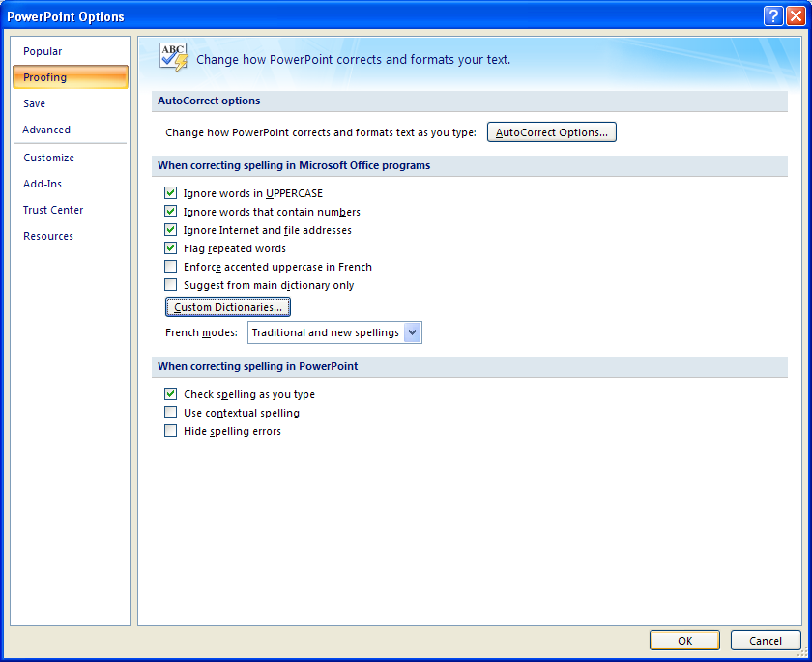Enable Use contextual spelling
Screen dimensions: 812x662
tap(170, 412)
